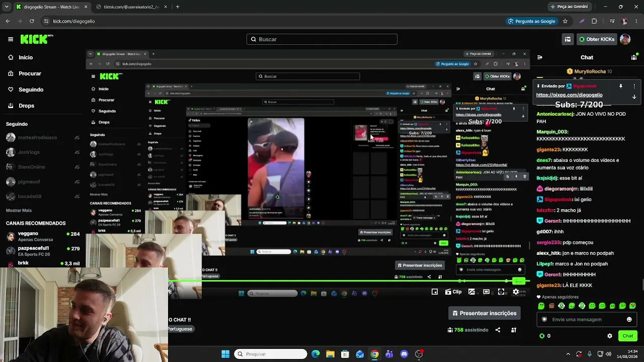View site information icon beside the URL
Image resolution: width=644 pixels, height=362 pixels.
click(46, 21)
